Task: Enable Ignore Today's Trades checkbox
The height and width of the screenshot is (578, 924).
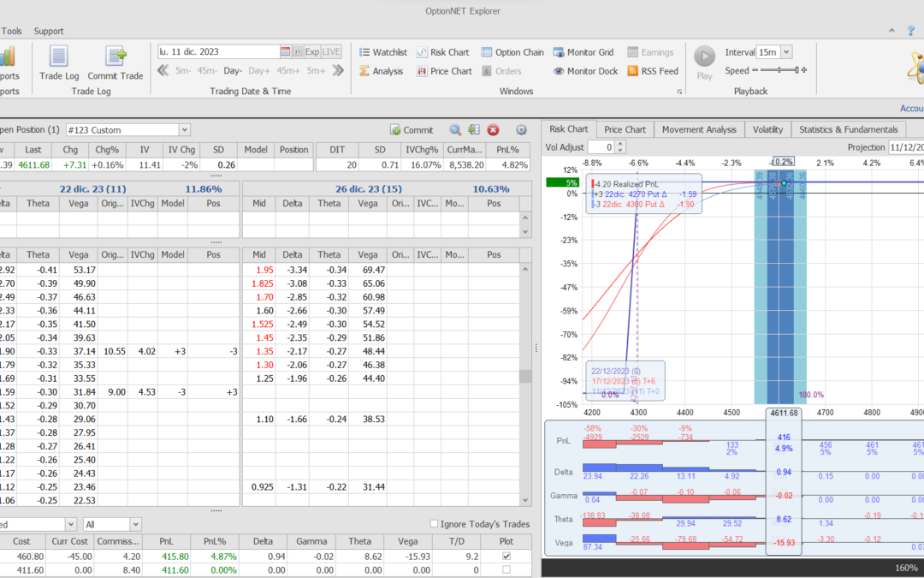Action: 435,524
